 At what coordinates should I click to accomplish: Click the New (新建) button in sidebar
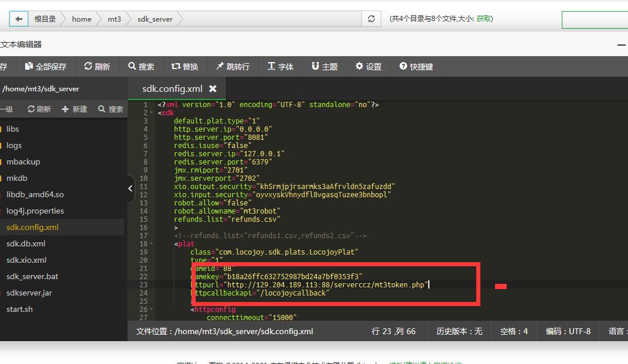(x=74, y=109)
